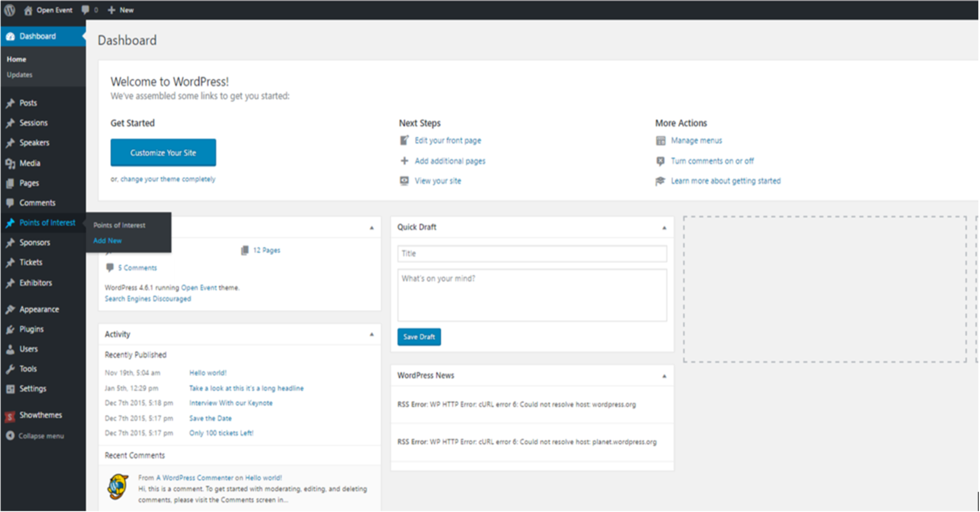Open Points of Interest sidebar menu
This screenshot has height=512, width=980.
(43, 223)
